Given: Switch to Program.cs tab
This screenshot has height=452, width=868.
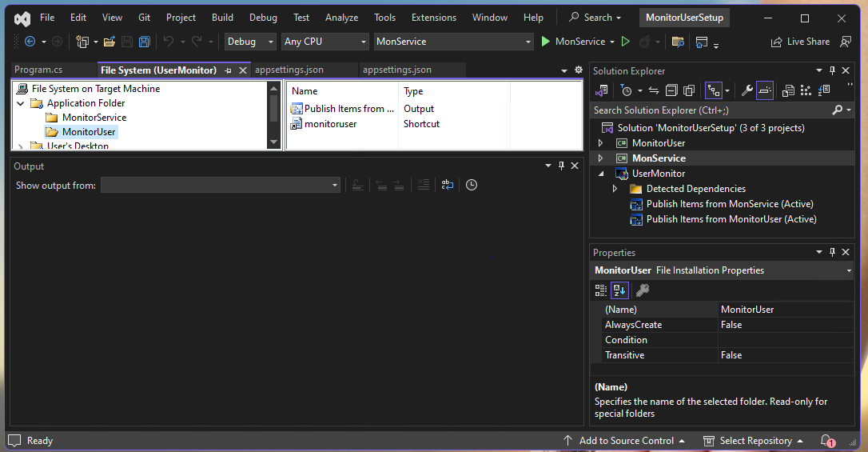Looking at the screenshot, I should coord(38,70).
